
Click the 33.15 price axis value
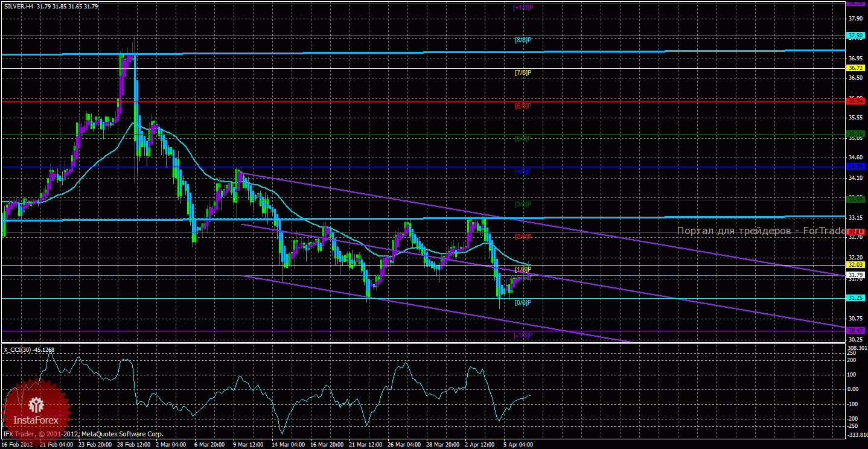856,218
